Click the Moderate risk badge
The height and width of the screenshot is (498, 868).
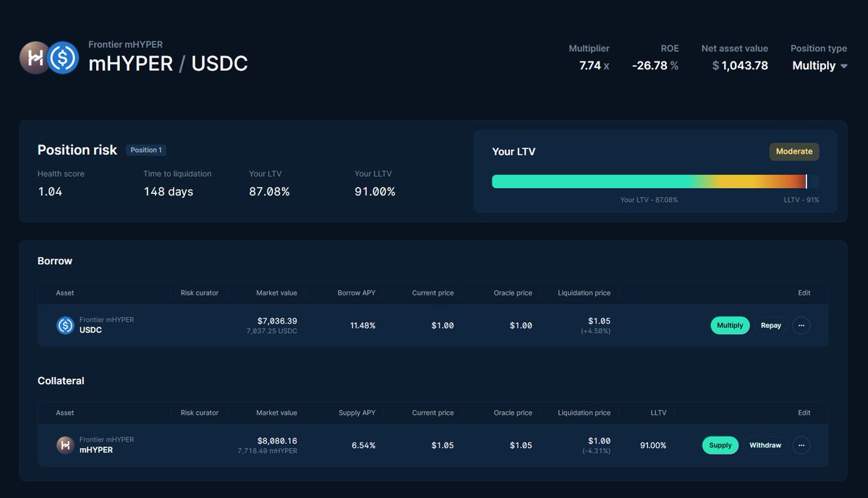click(794, 151)
